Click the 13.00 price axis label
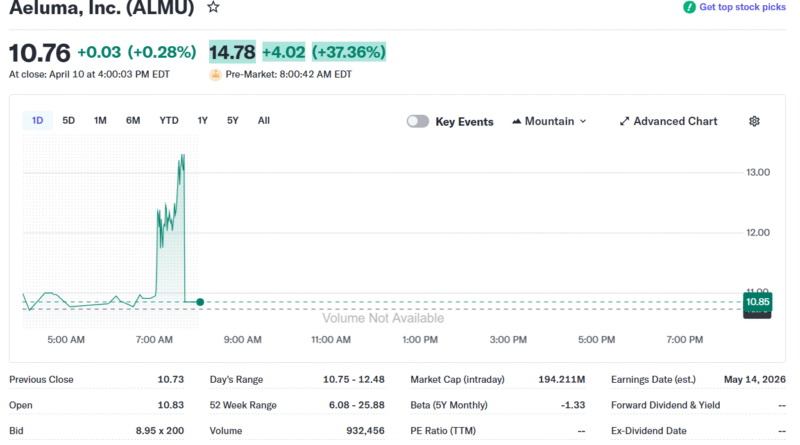The height and width of the screenshot is (445, 800). click(758, 172)
